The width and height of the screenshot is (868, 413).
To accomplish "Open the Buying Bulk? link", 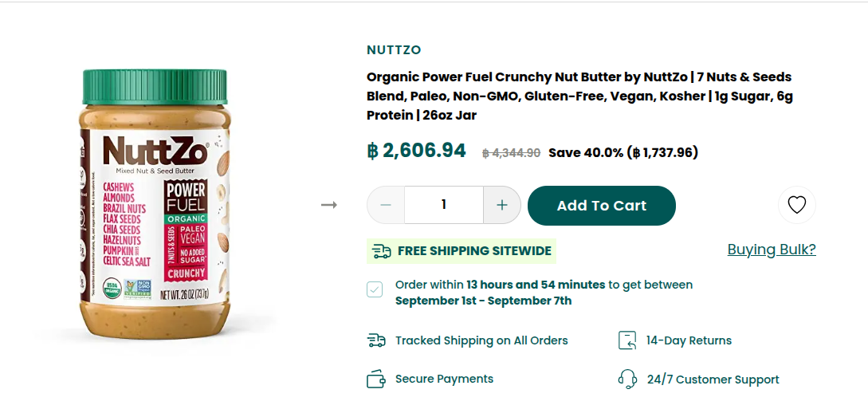I will (x=771, y=250).
